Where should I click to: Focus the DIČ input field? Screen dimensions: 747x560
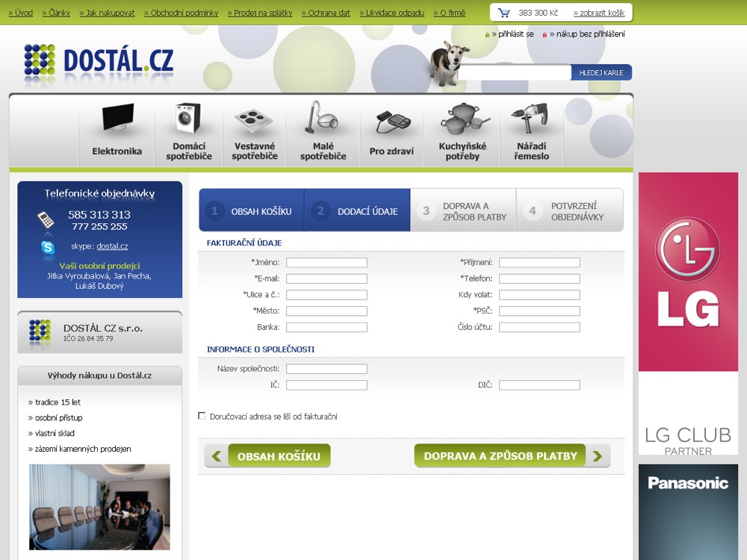click(540, 385)
